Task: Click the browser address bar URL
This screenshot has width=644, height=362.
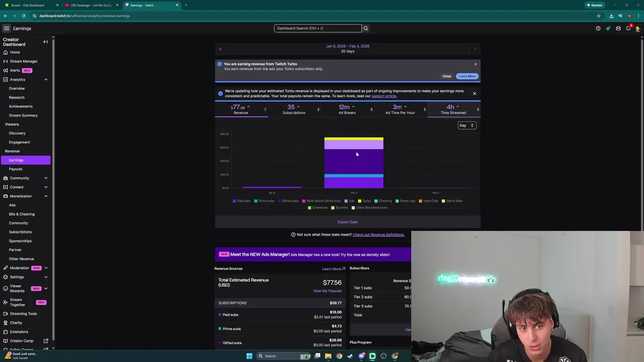Action: 85,16
